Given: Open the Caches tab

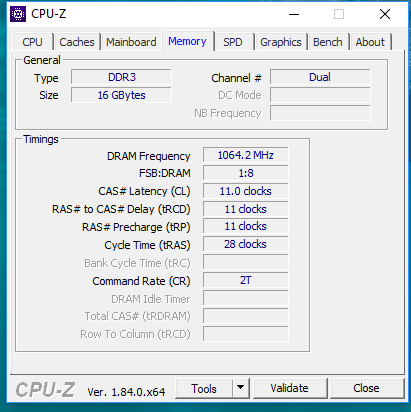Looking at the screenshot, I should [x=77, y=42].
